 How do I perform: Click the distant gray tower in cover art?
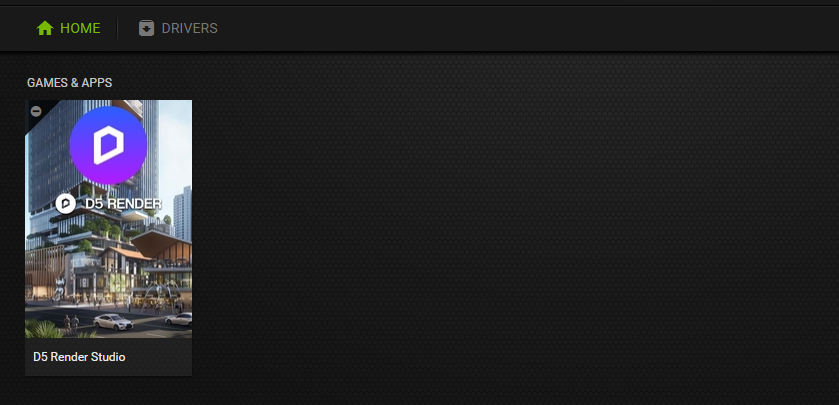pos(182,214)
